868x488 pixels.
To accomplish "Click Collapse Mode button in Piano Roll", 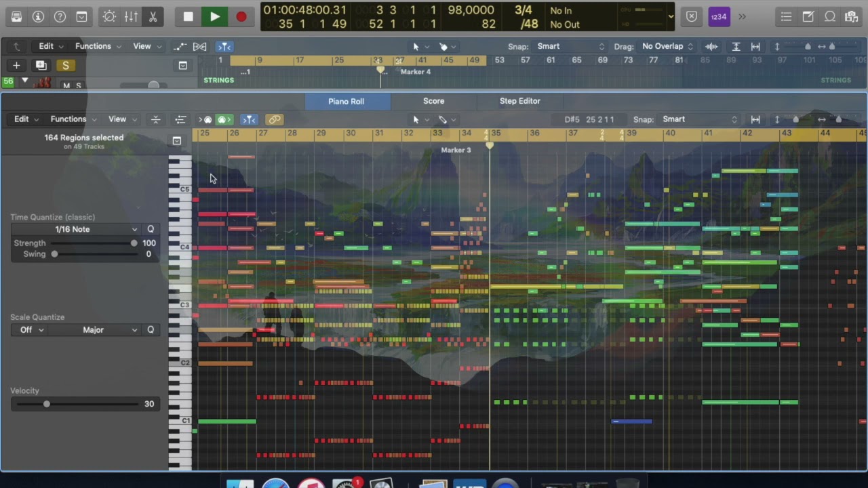I will [x=155, y=119].
